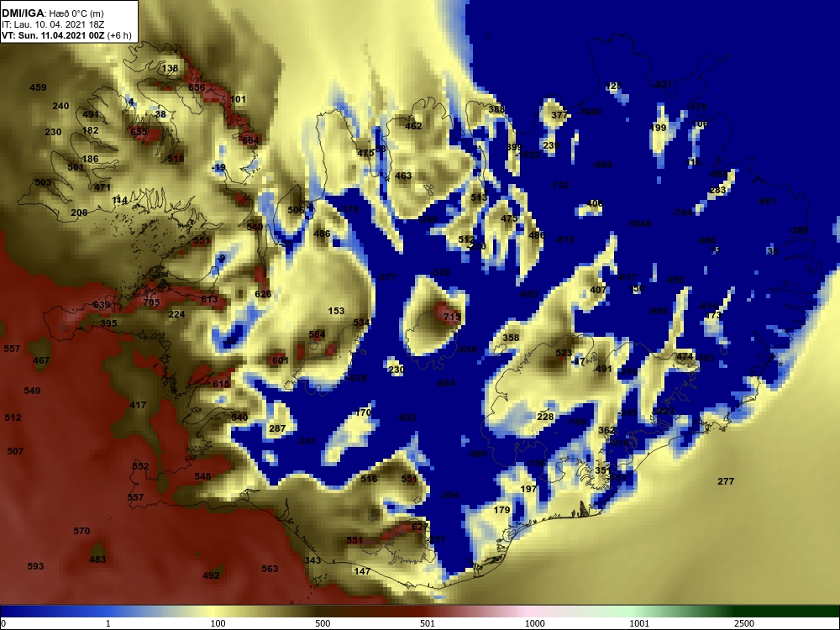Click the map value 655
Screen dimensions: 840x630
coord(139,132)
